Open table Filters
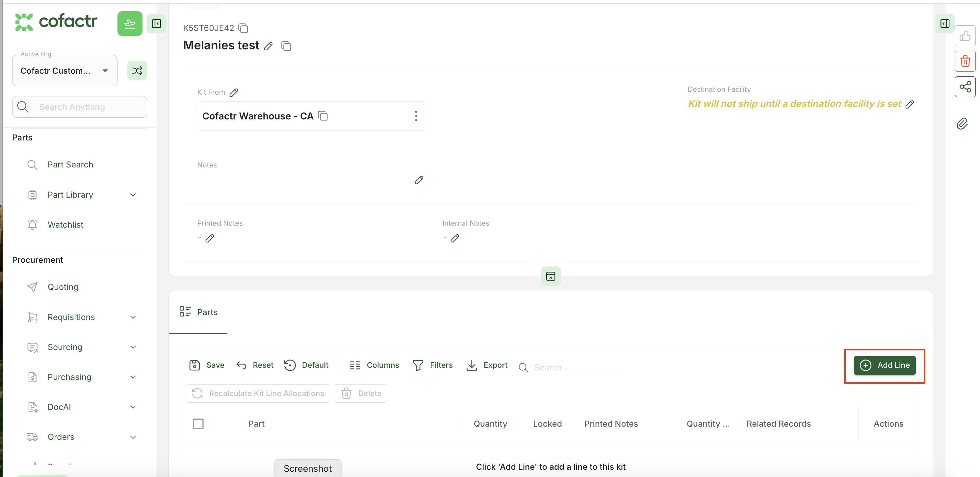 (432, 365)
